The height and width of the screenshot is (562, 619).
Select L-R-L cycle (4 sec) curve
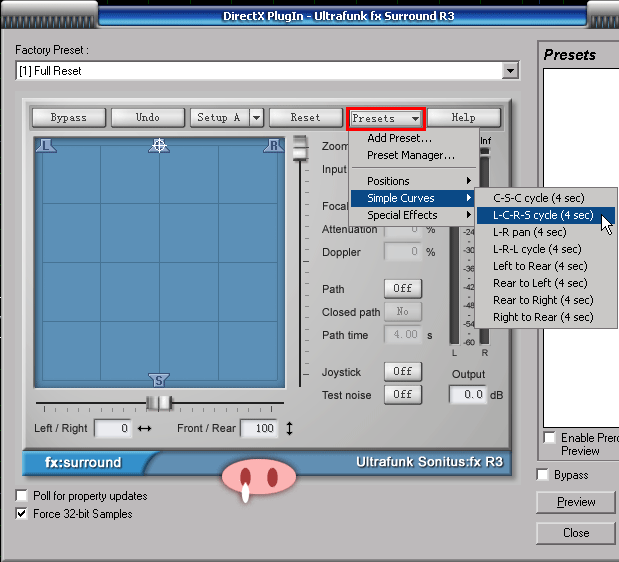(546, 249)
